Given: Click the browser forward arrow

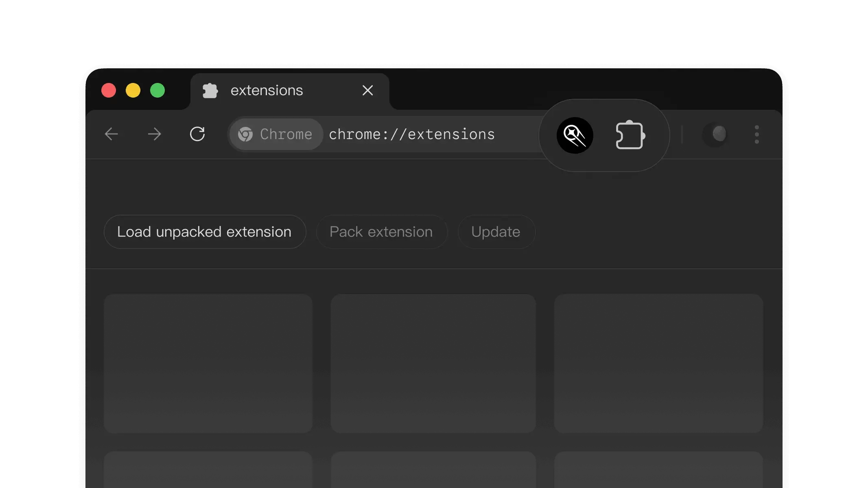Looking at the screenshot, I should (154, 134).
